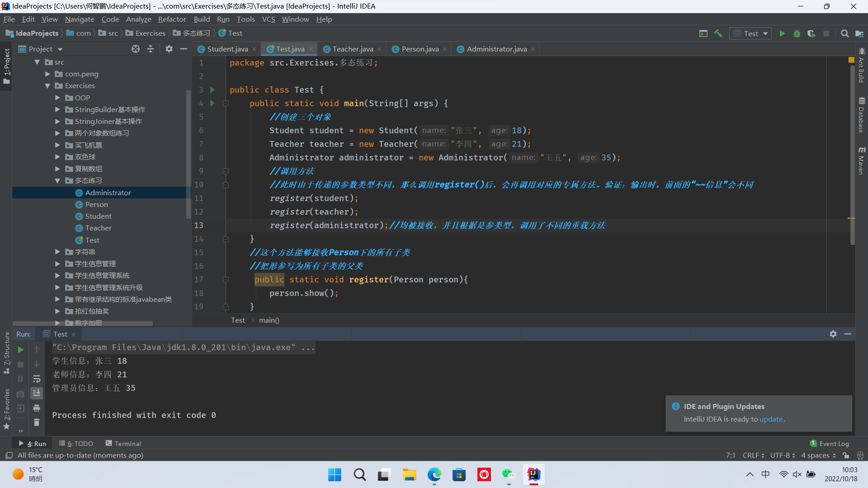Screen dimensions: 868x488
Task: Toggle the read-only lock icon in status bar
Action: 846,455
